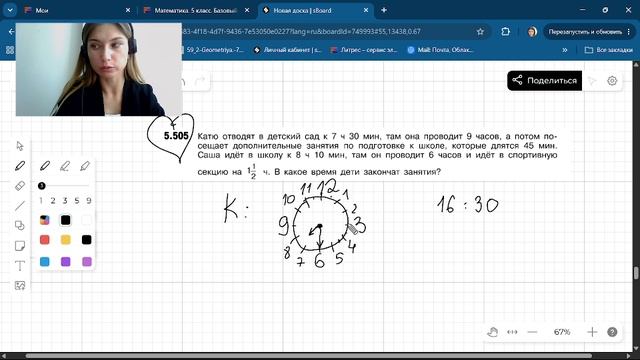Pick the yellow color swatch
The image size is (640, 360).
65,240
